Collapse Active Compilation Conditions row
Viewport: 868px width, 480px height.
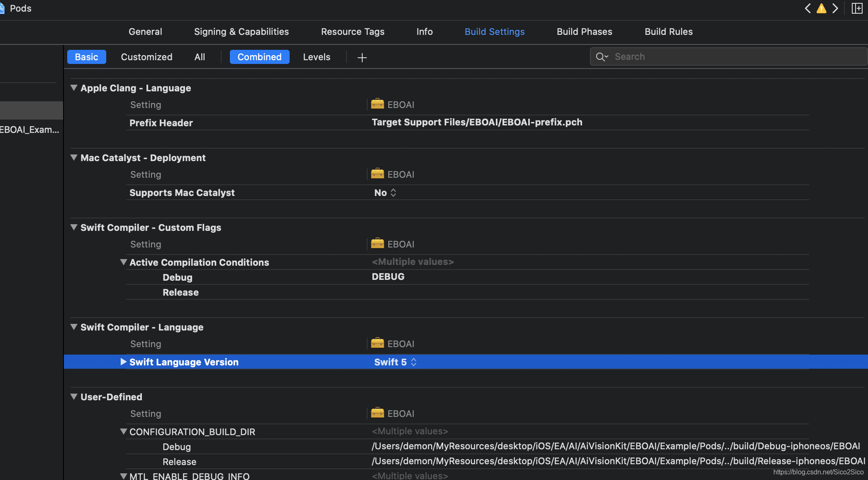click(x=123, y=262)
